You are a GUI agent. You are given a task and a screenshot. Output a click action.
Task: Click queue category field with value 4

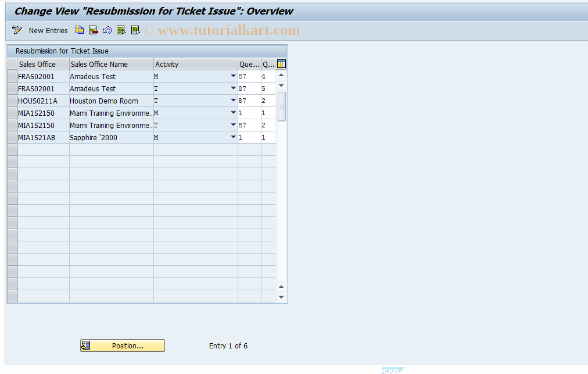point(268,76)
